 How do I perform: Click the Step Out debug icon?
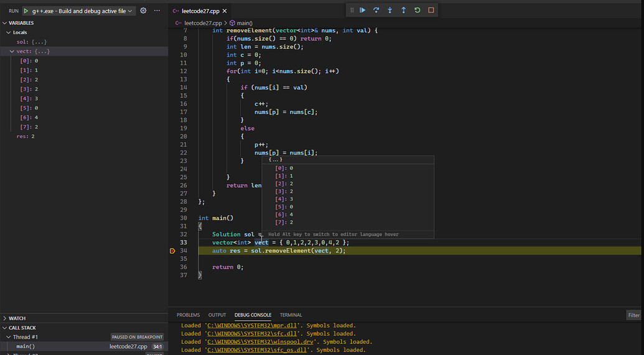tap(404, 11)
